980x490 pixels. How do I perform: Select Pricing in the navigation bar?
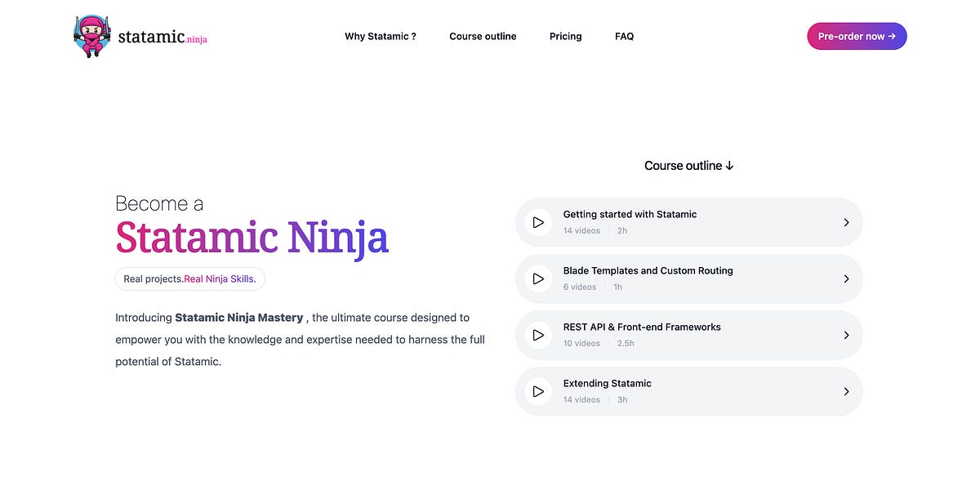pyautogui.click(x=565, y=36)
